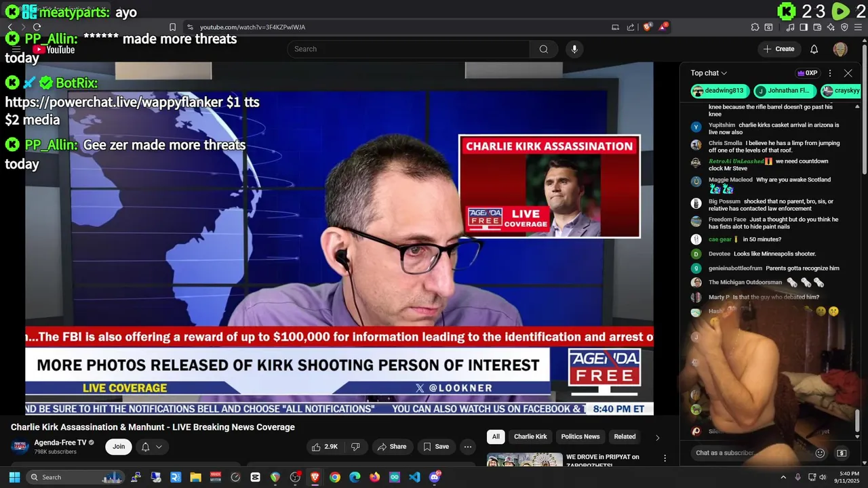
Task: Open the live chat three-dot options
Action: pyautogui.click(x=829, y=73)
